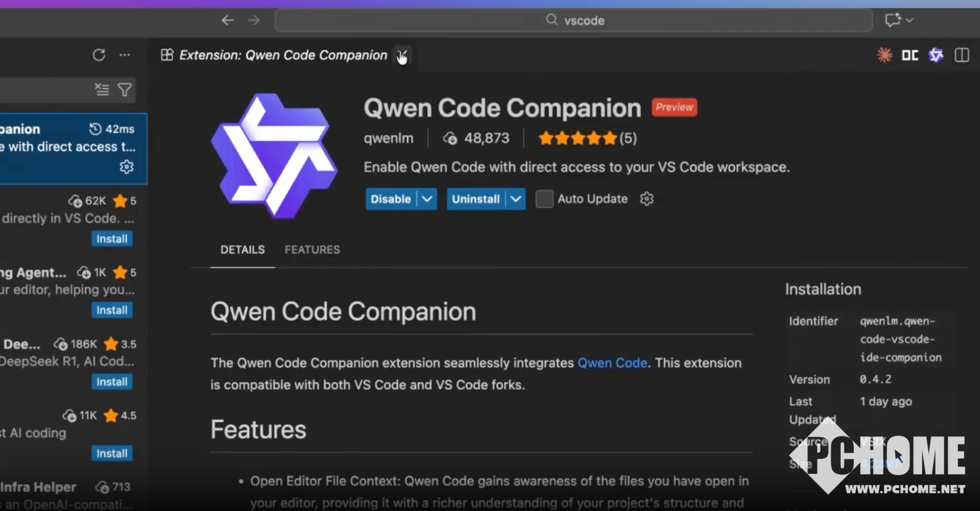Click the extension settings gear beside Auto Update
980x511 pixels.
[x=647, y=199]
